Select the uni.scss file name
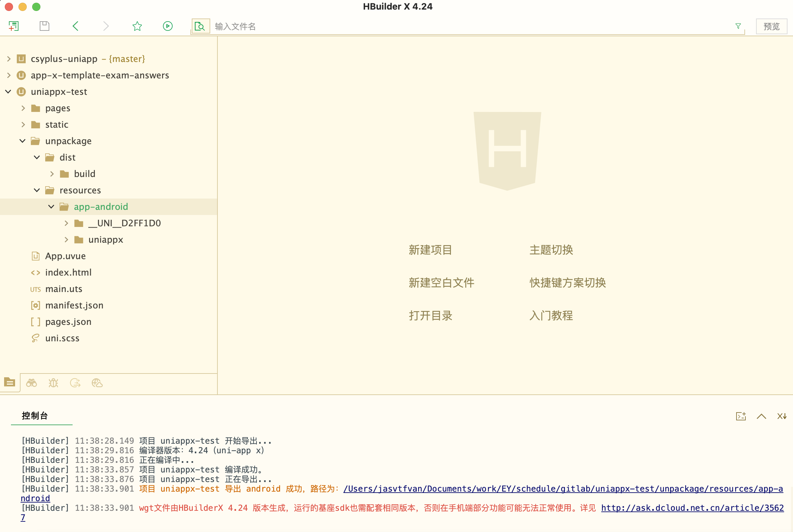Image resolution: width=793 pixels, height=532 pixels. coord(62,338)
